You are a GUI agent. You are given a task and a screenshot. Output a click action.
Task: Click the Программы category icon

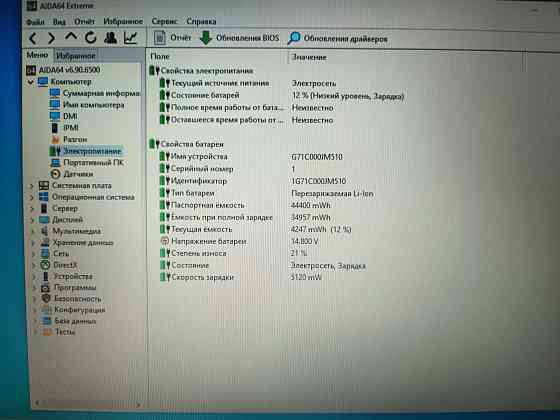[x=46, y=288]
